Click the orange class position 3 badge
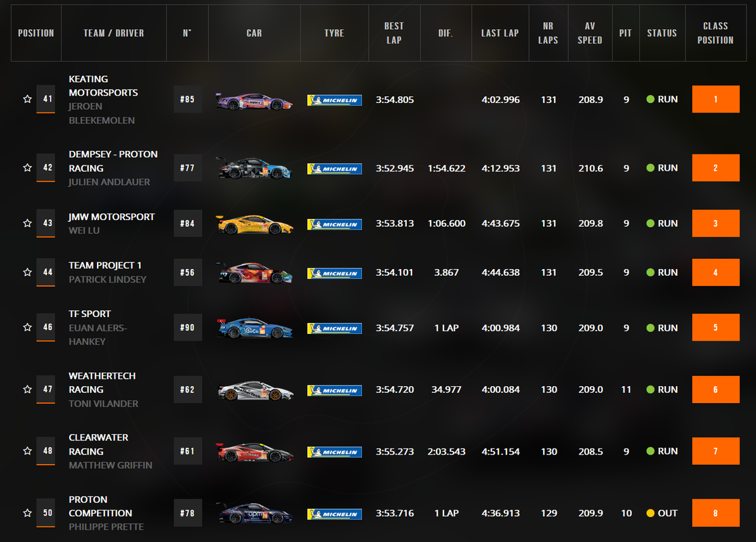This screenshot has height=542, width=756. pyautogui.click(x=715, y=223)
